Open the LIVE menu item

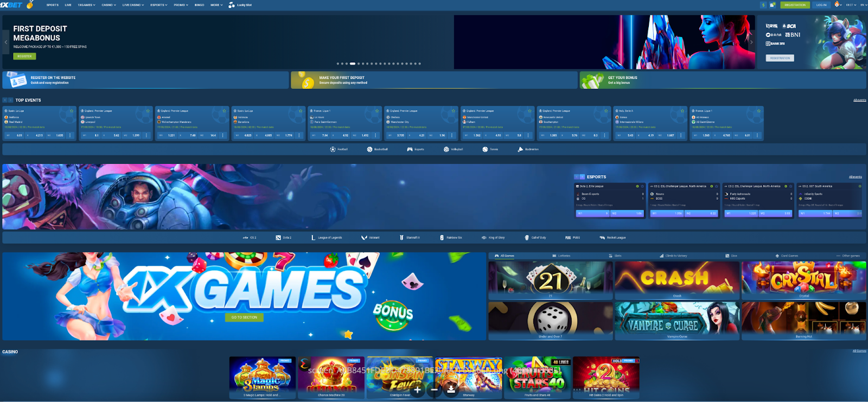(68, 5)
